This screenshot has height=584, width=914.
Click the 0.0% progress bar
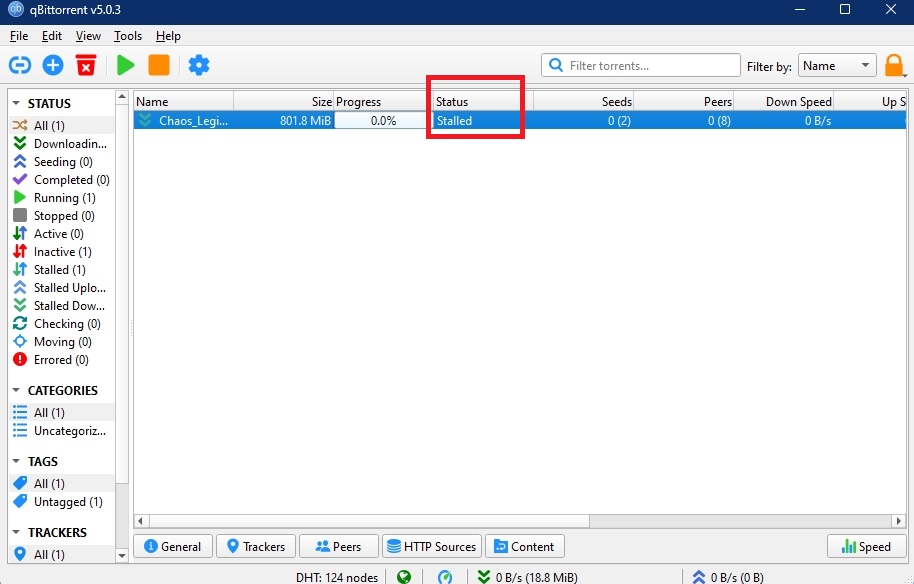tap(382, 121)
